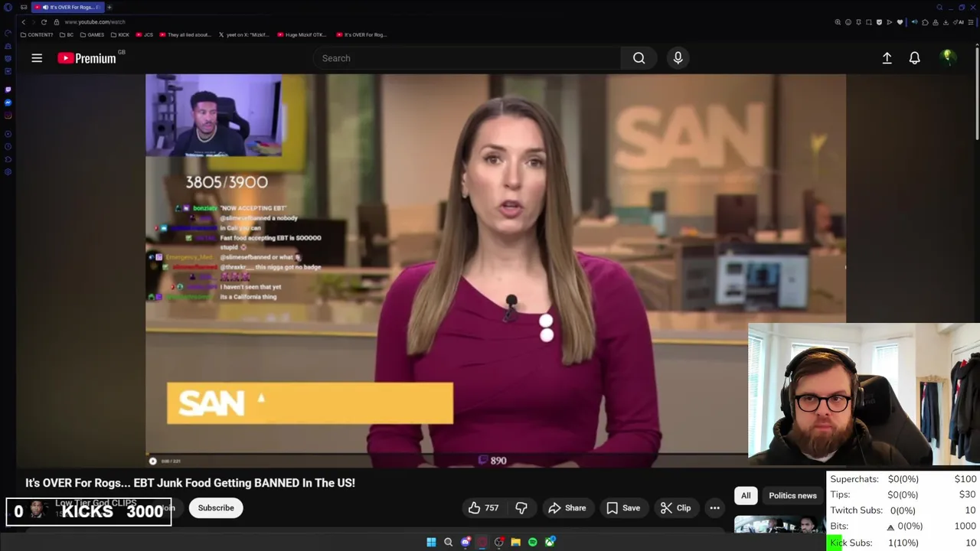Screen dimensions: 980x551
Task: Open the GAMES bookmarks folder
Action: point(92,34)
